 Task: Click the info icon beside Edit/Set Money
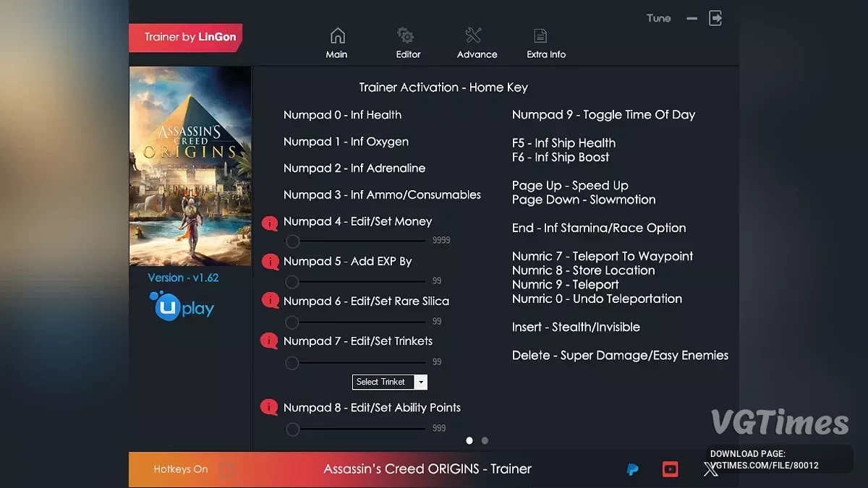270,223
